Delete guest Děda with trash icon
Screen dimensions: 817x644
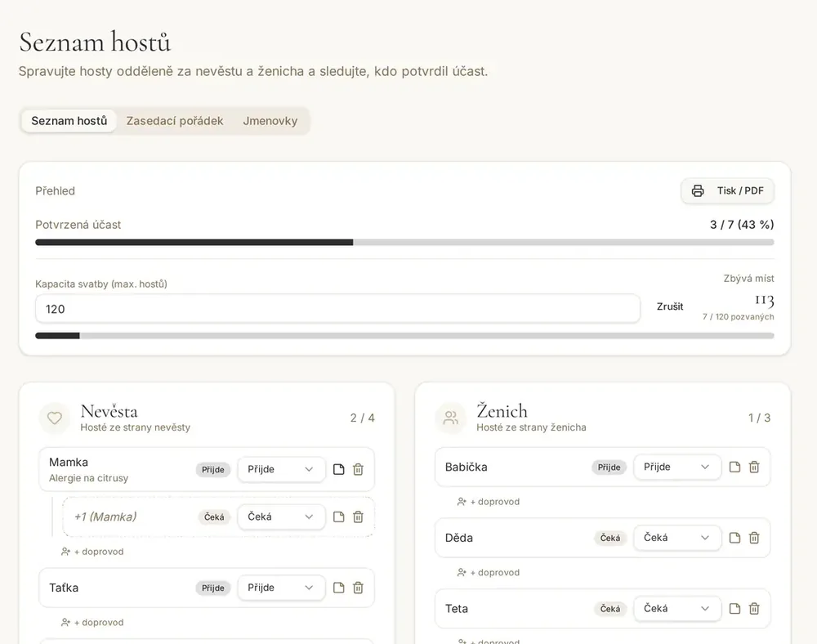click(x=754, y=538)
